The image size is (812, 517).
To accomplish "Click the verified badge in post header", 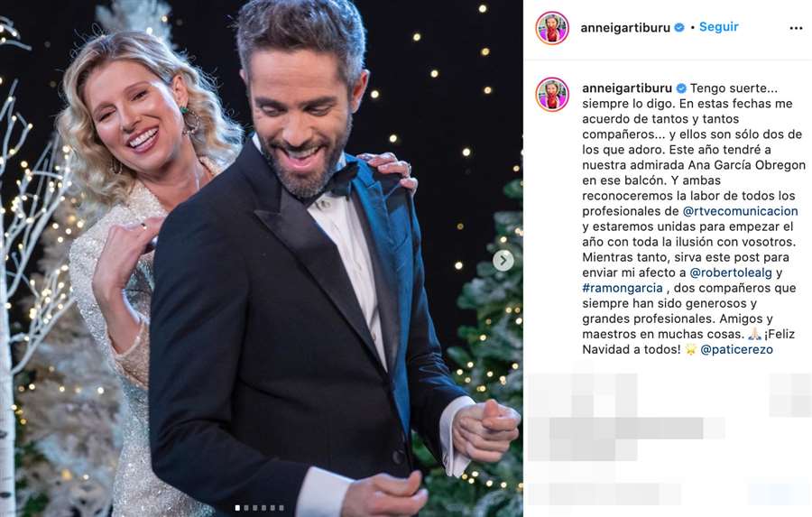I will click(x=679, y=27).
